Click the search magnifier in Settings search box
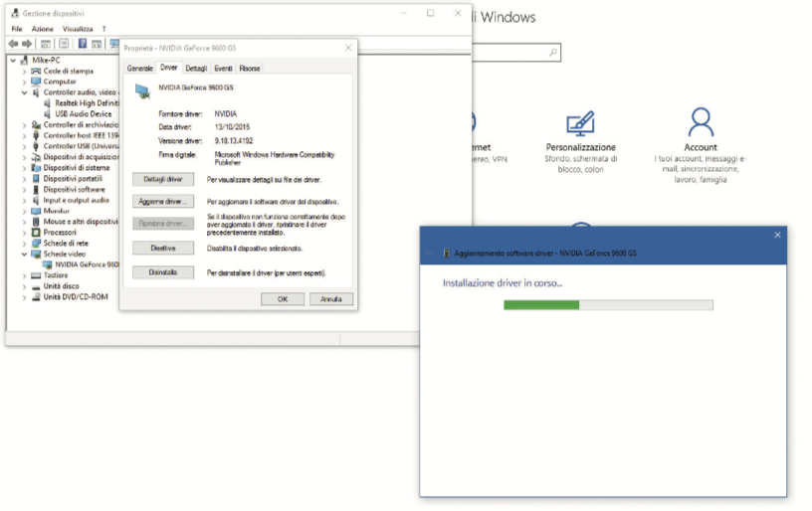The height and width of the screenshot is (511, 812). (x=553, y=53)
